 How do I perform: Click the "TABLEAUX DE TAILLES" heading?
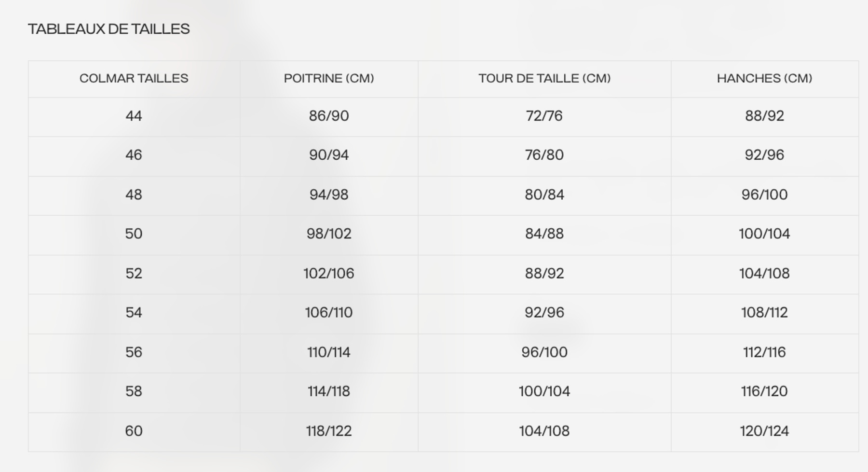[x=109, y=29]
